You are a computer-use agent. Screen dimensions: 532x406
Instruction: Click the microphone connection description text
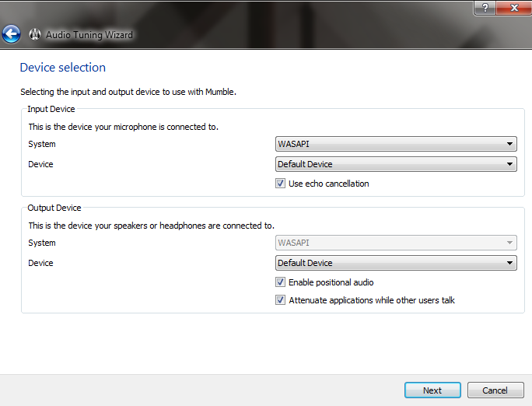[x=123, y=126]
